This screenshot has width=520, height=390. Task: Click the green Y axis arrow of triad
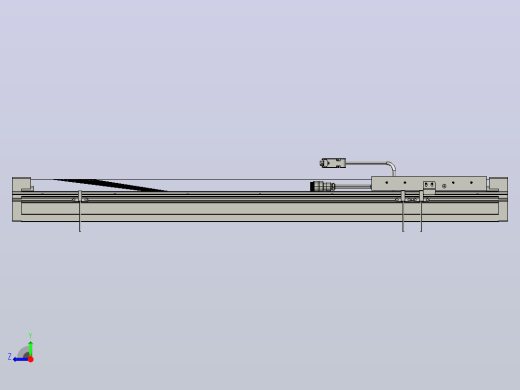click(30, 349)
